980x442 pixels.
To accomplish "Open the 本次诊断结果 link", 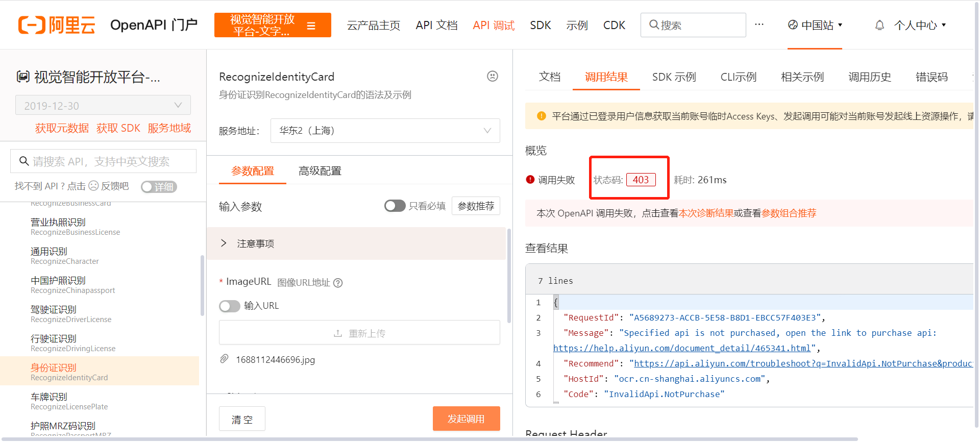I will tap(706, 213).
